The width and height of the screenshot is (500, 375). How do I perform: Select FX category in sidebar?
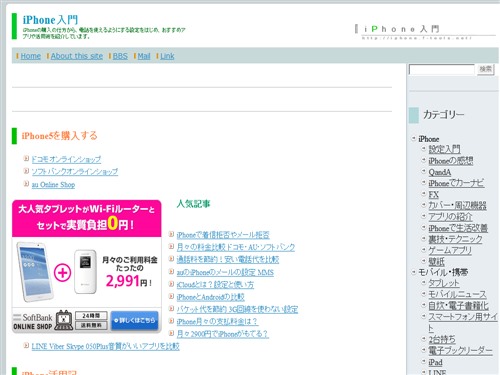coord(433,194)
